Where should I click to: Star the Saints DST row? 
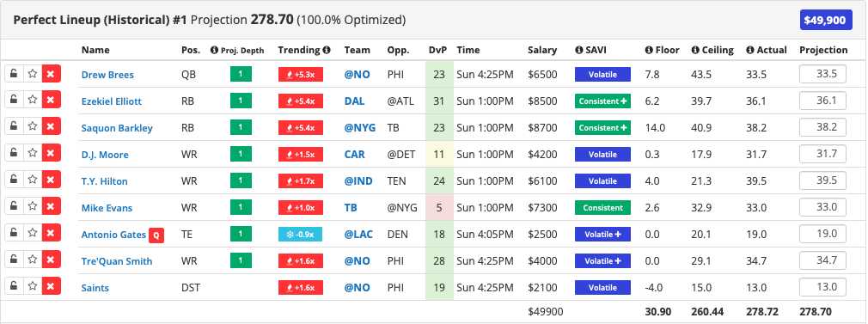click(33, 286)
